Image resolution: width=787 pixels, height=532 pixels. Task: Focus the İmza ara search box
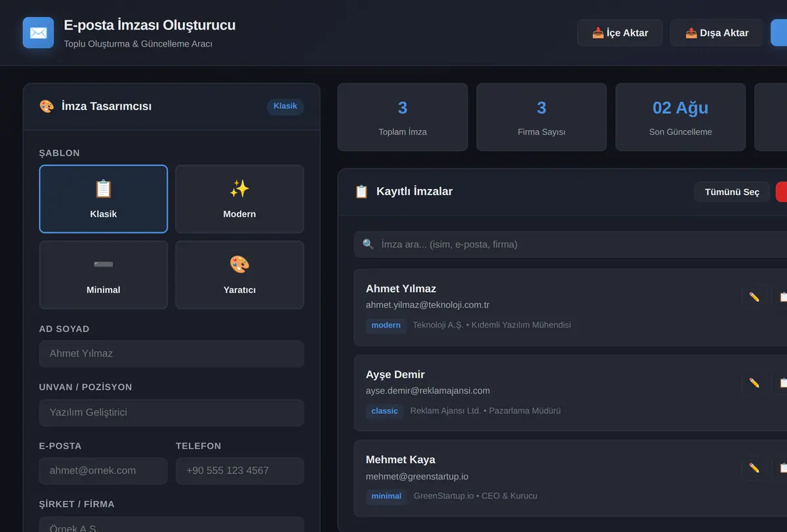pyautogui.click(x=571, y=244)
